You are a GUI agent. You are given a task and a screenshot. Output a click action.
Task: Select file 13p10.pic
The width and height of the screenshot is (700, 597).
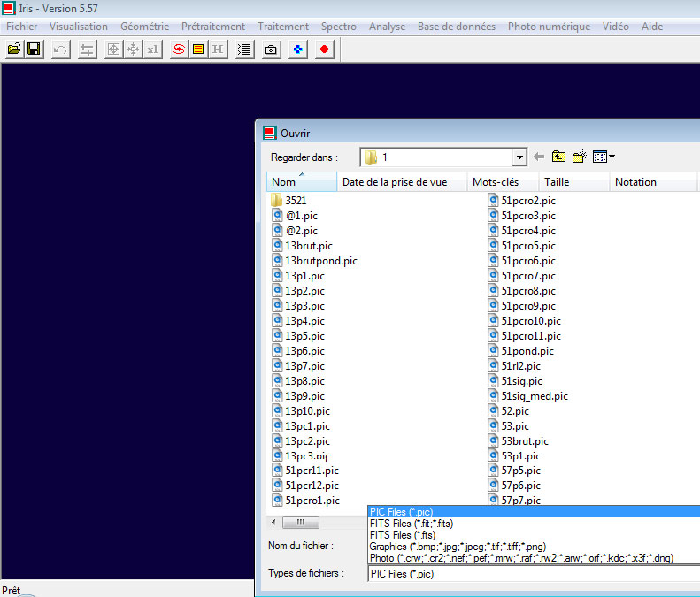coord(302,411)
